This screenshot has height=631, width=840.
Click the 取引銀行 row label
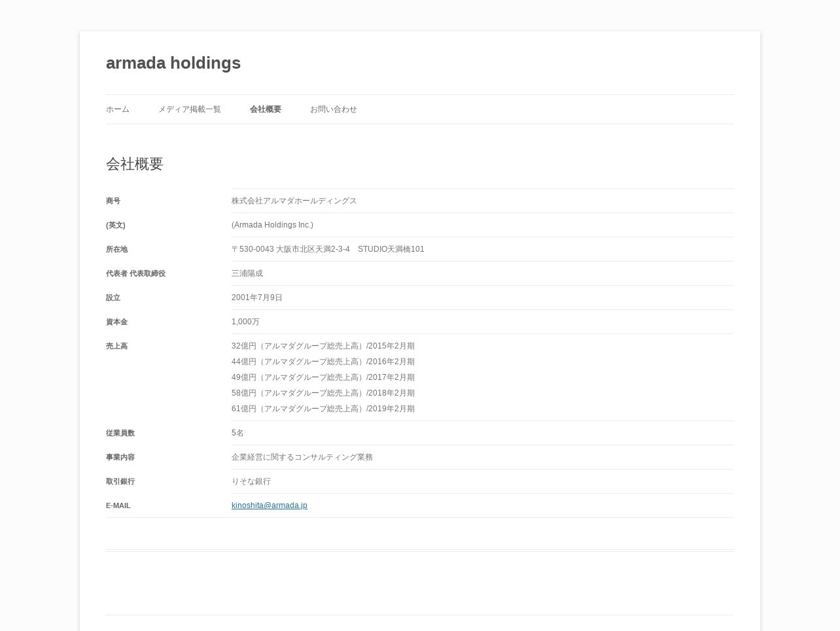coord(120,481)
